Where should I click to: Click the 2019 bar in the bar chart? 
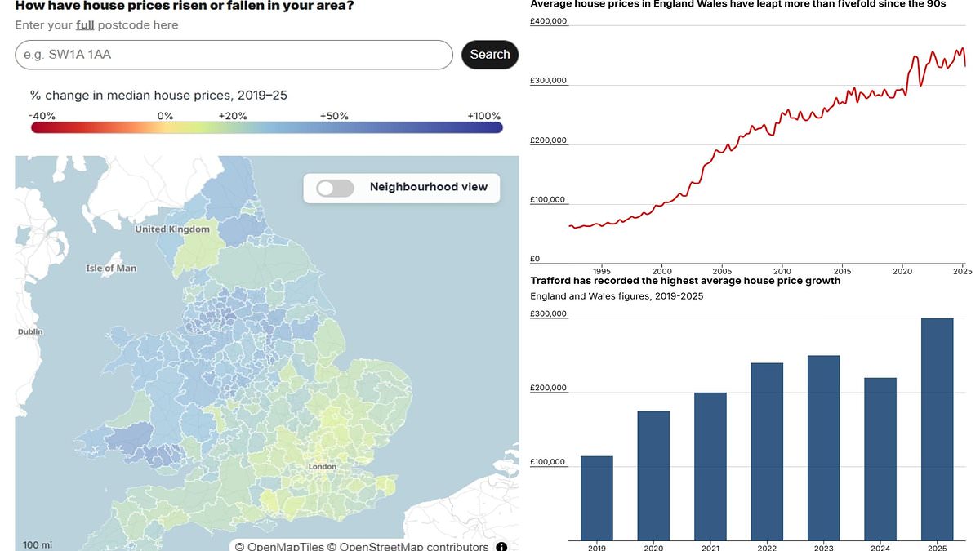tap(596, 498)
